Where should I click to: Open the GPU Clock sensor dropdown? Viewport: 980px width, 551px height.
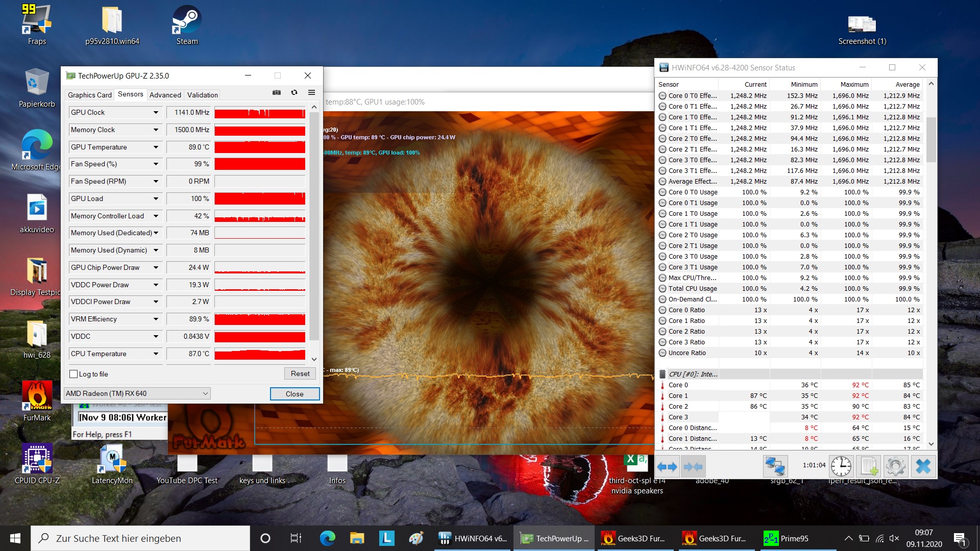click(x=156, y=112)
